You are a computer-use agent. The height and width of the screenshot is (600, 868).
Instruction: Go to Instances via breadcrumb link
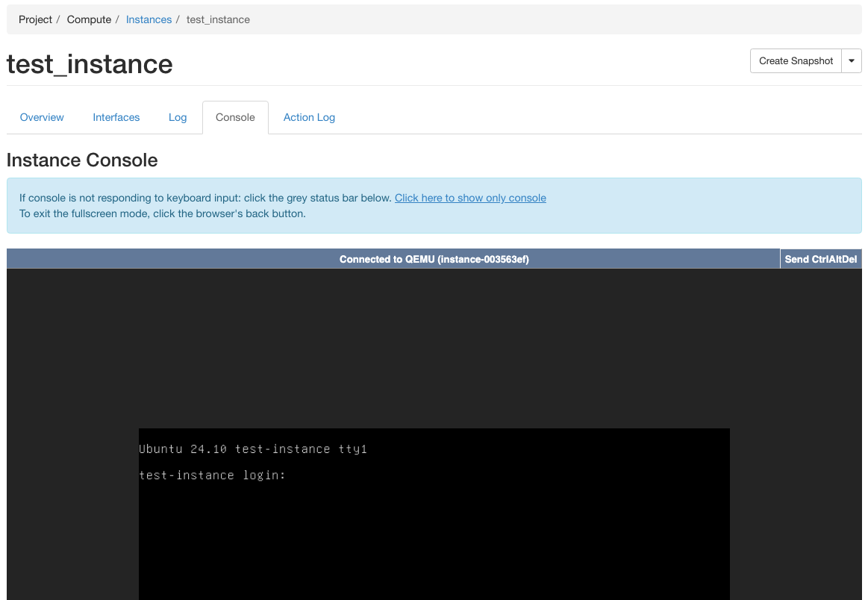click(x=149, y=19)
